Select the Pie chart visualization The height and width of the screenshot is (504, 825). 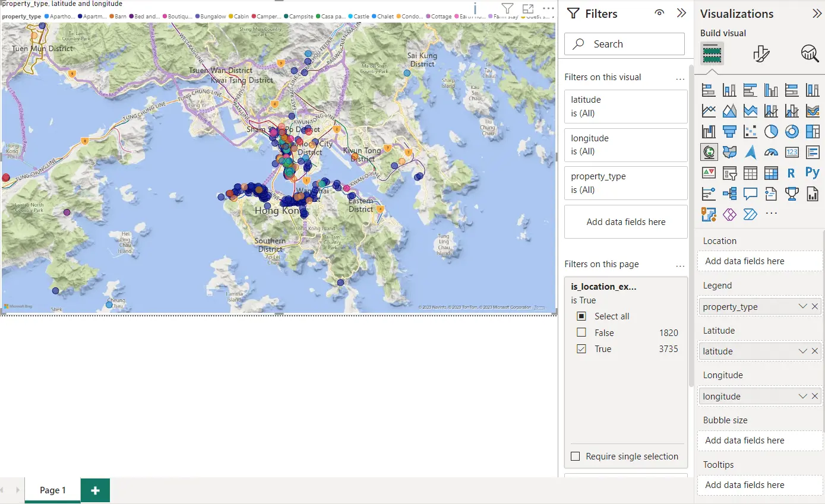(x=771, y=132)
